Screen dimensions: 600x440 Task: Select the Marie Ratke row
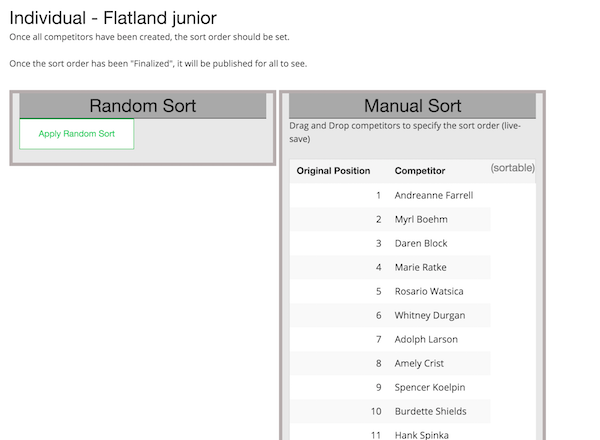click(x=421, y=267)
